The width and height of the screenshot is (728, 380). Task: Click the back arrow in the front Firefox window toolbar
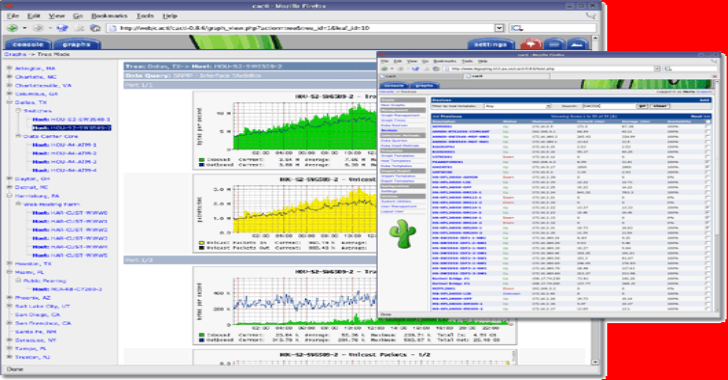coord(385,69)
